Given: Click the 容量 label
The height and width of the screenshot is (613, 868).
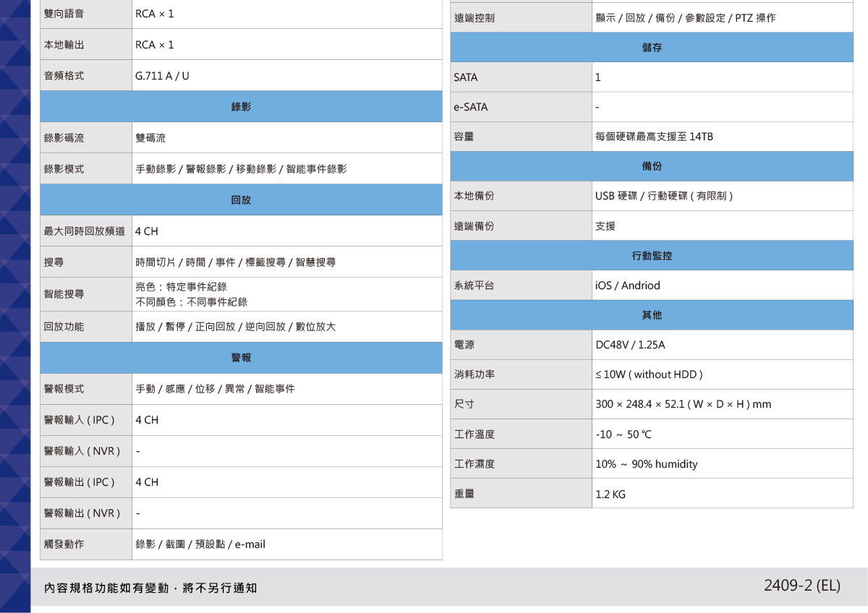Looking at the screenshot, I should [464, 137].
